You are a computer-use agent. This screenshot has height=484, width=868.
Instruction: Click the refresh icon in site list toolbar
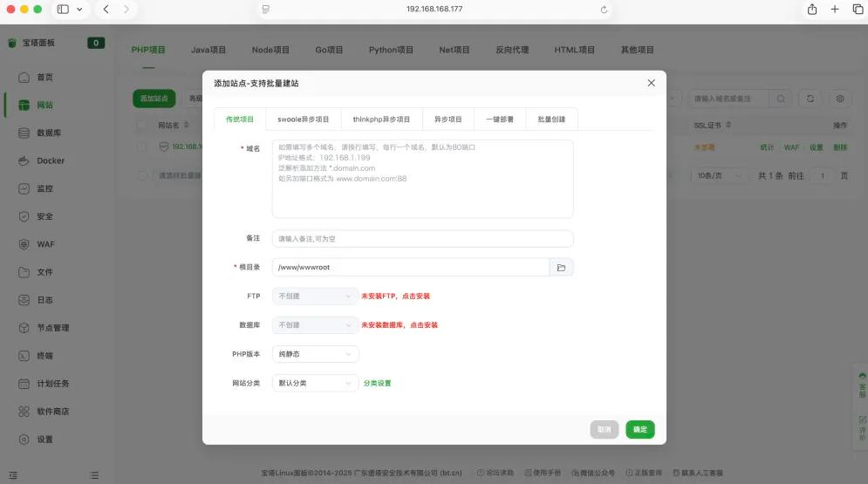coord(810,99)
